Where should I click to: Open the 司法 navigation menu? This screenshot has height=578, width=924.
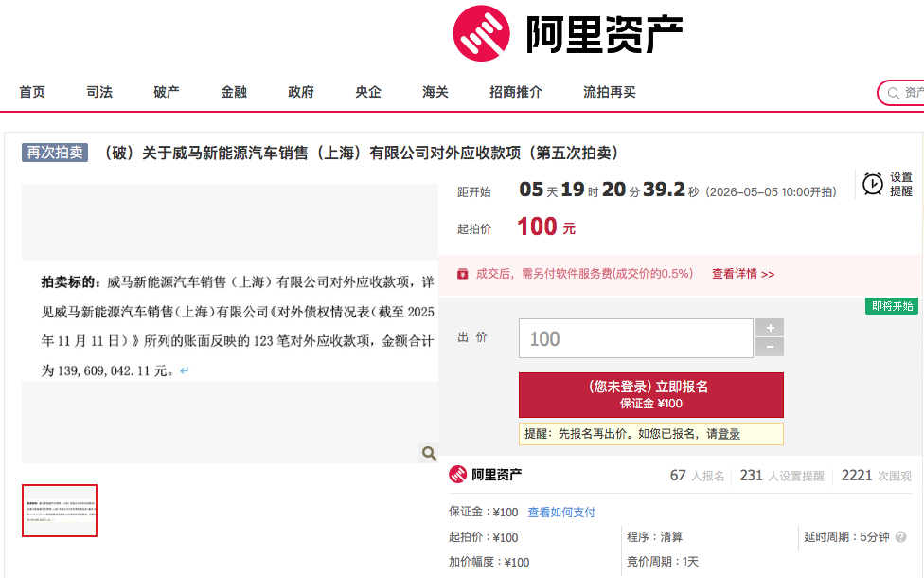pos(98,92)
